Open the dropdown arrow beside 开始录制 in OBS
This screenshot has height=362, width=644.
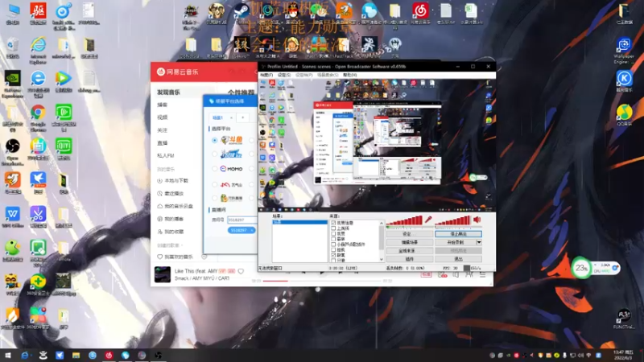click(479, 242)
